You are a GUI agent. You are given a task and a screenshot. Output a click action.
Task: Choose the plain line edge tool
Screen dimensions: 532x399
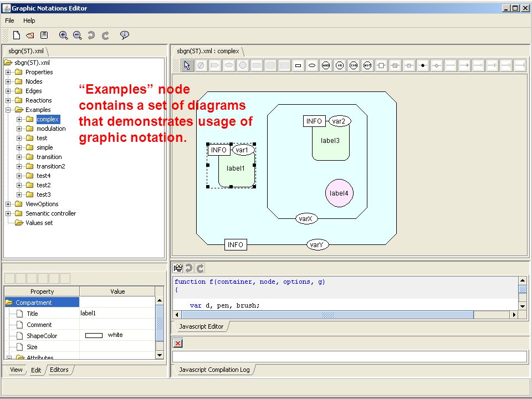click(x=451, y=65)
